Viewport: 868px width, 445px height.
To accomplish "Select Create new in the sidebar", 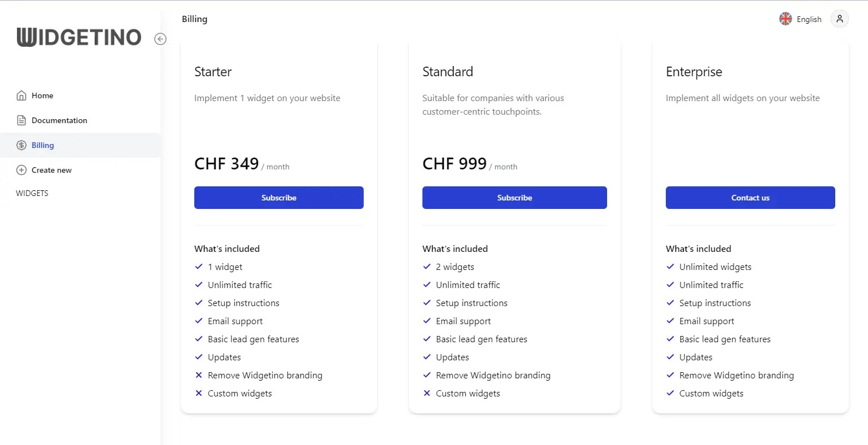I will pos(51,170).
